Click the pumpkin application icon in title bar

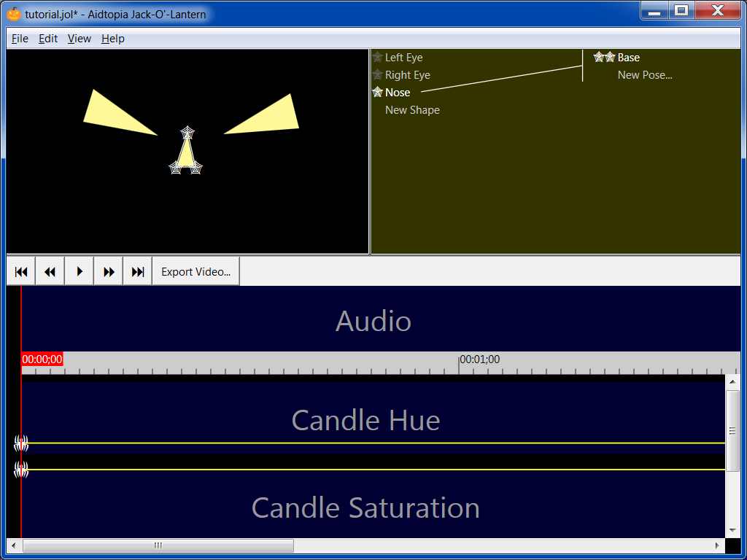click(14, 14)
